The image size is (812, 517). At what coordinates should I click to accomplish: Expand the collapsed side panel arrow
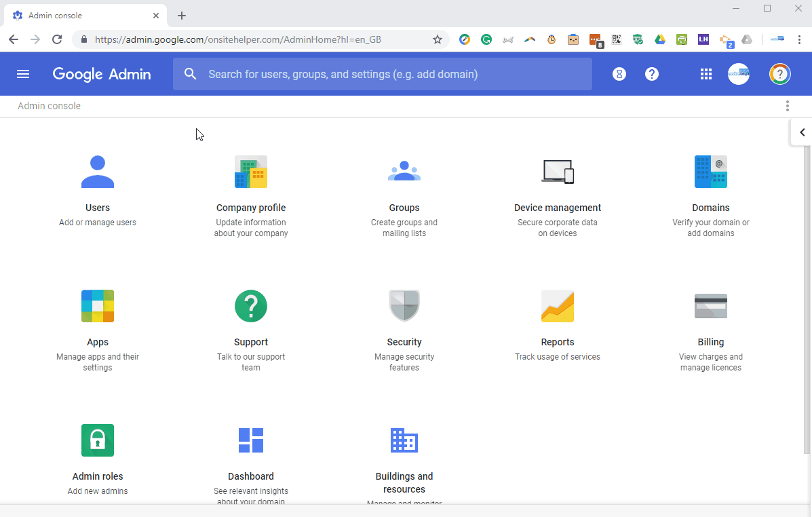[x=802, y=132]
